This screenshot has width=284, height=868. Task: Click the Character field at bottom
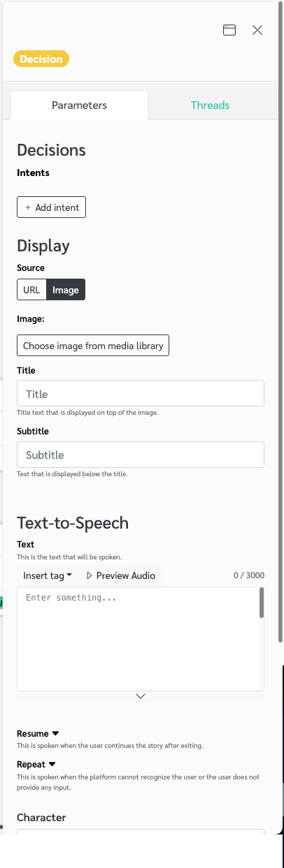(141, 832)
